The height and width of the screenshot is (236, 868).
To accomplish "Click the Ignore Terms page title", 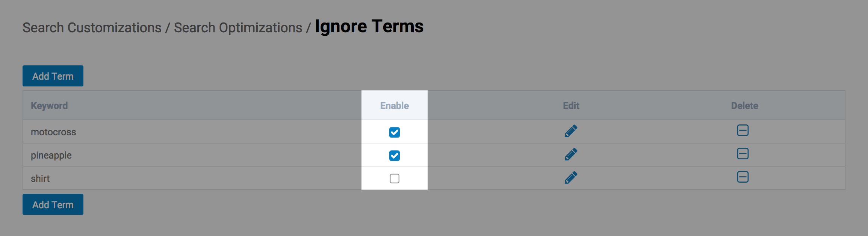I will pyautogui.click(x=369, y=27).
